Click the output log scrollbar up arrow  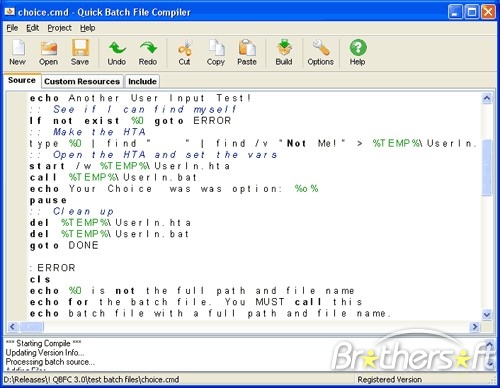click(489, 344)
